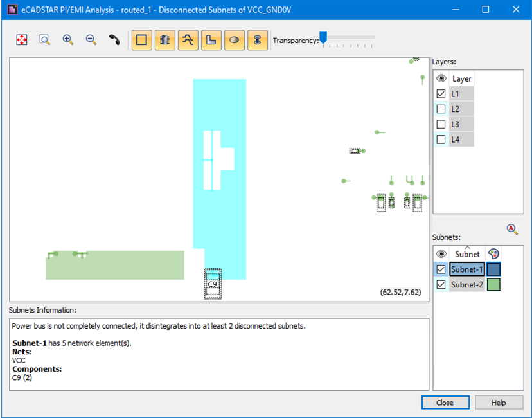The height and width of the screenshot is (418, 532).
Task: Click the C9 component in the canvas
Action: pos(213,284)
